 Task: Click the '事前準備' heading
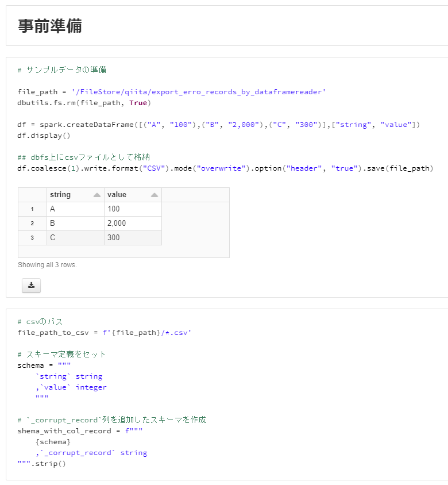(50, 26)
